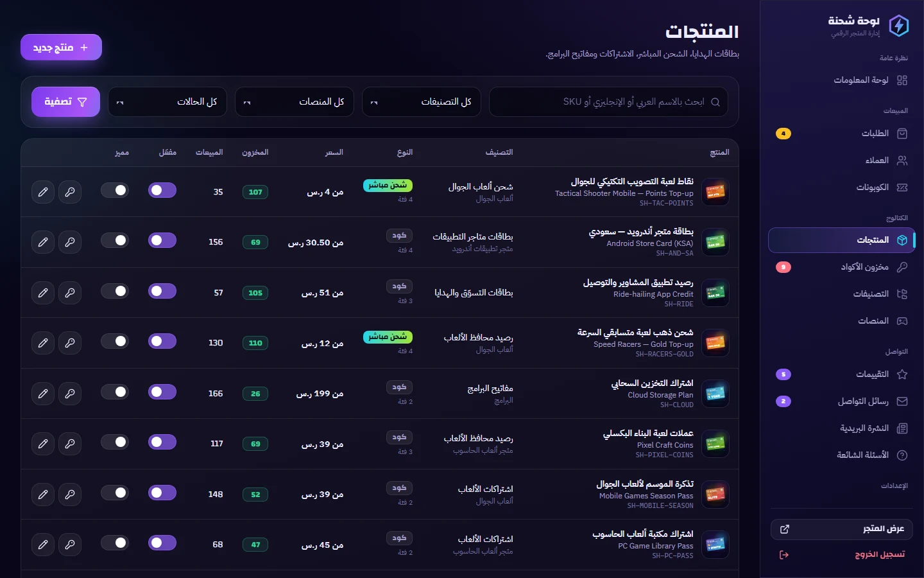Click the key icon for PC Game Library Pass

[x=70, y=545]
